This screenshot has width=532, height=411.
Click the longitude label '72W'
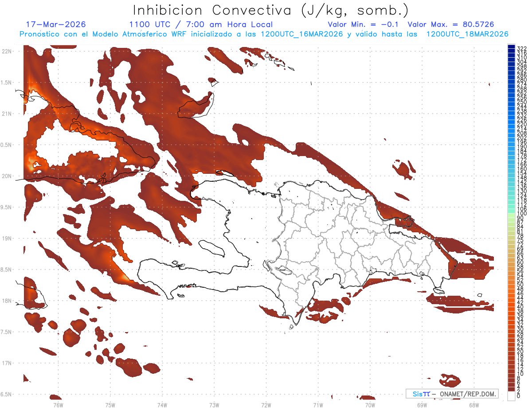click(x=266, y=405)
